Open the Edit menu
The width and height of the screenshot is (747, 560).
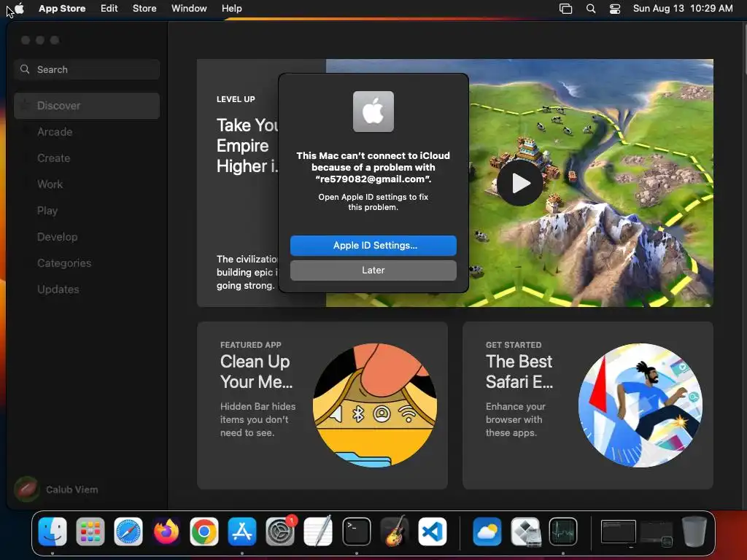pyautogui.click(x=109, y=8)
